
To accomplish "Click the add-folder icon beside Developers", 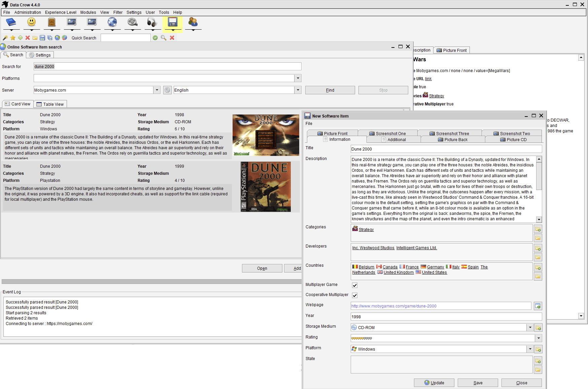I will 538,249.
